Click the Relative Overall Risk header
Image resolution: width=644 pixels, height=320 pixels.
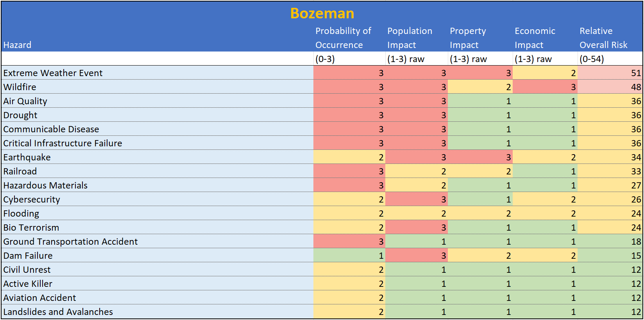603,38
